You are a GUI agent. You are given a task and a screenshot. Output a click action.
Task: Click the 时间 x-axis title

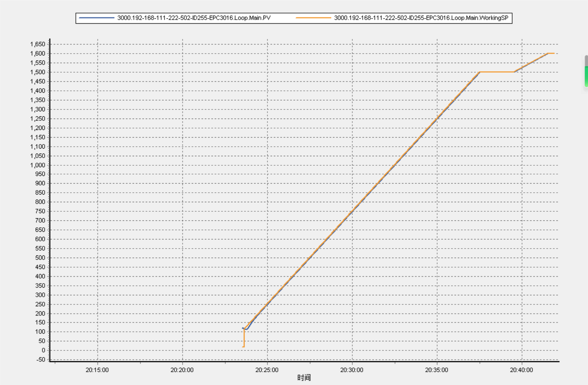coord(304,378)
